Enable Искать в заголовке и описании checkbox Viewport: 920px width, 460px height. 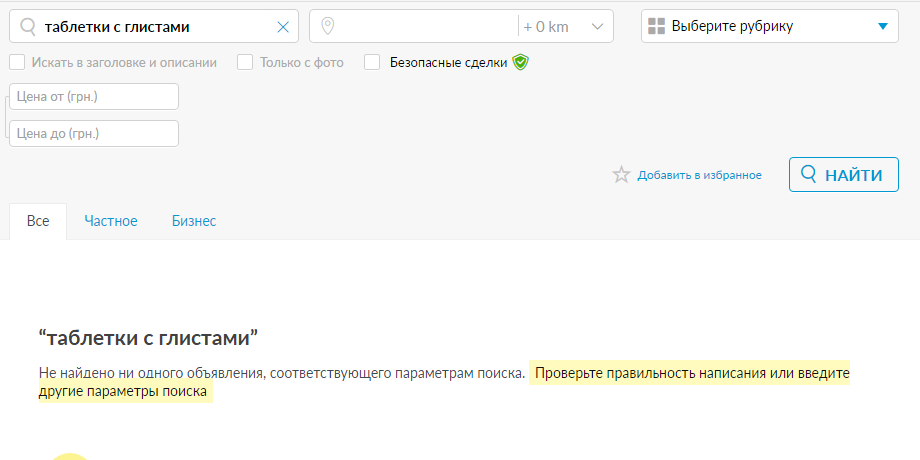pos(17,62)
